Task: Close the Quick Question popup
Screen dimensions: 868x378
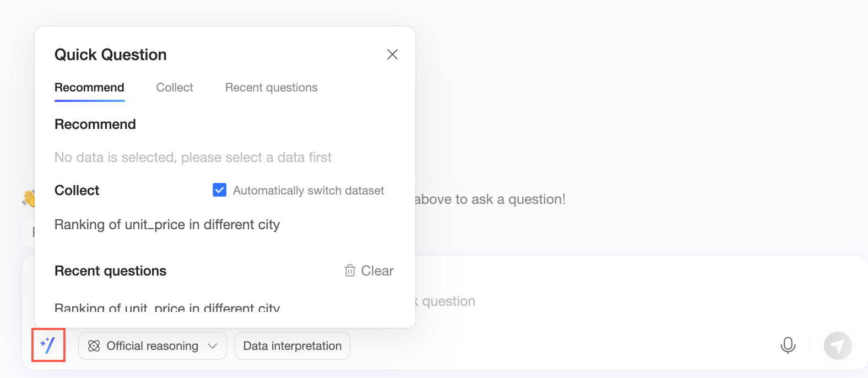Action: point(392,55)
